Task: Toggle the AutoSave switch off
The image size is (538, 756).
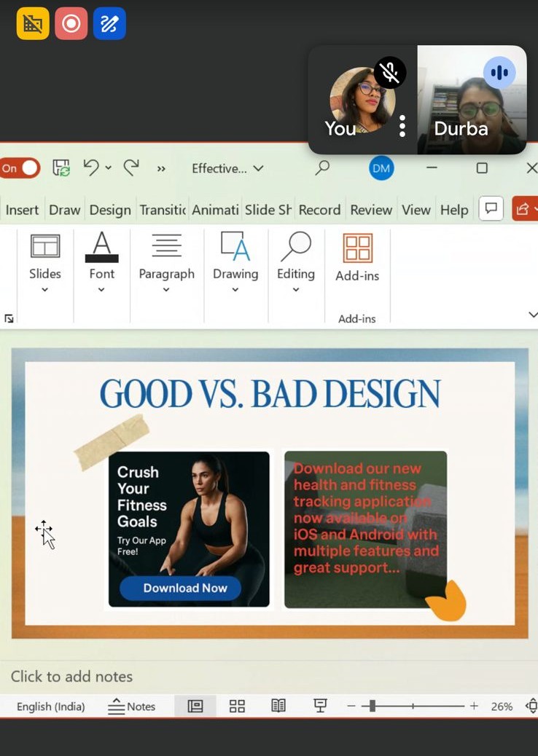Action: 20,168
